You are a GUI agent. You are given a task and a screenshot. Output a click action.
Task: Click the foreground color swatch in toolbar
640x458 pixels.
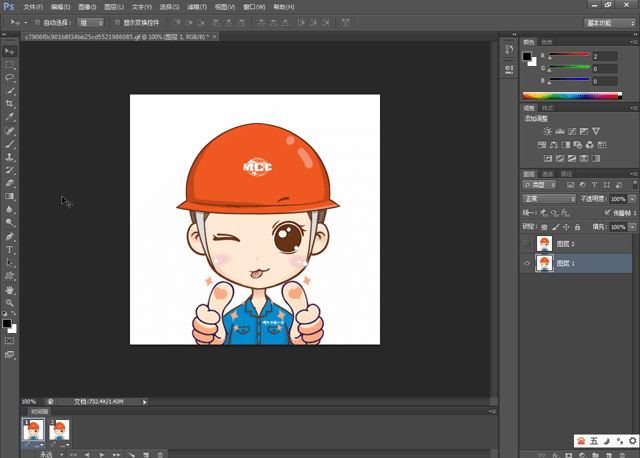(x=7, y=323)
